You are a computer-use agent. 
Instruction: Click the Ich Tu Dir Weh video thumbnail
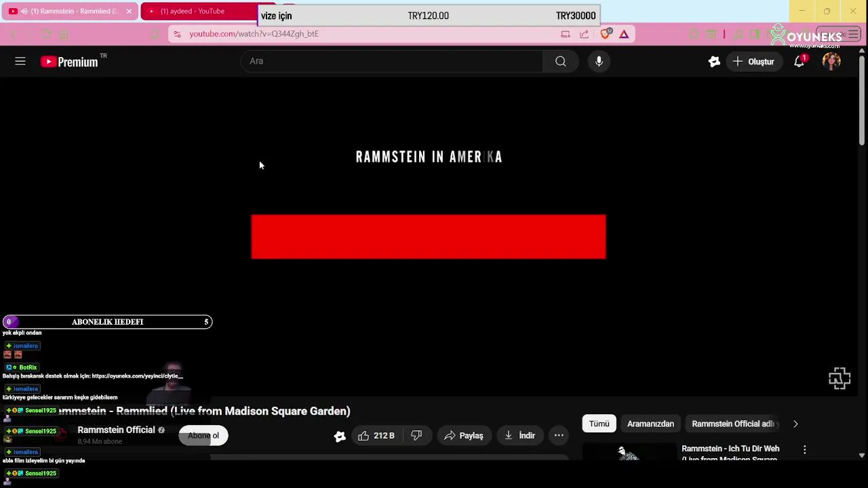(x=630, y=452)
